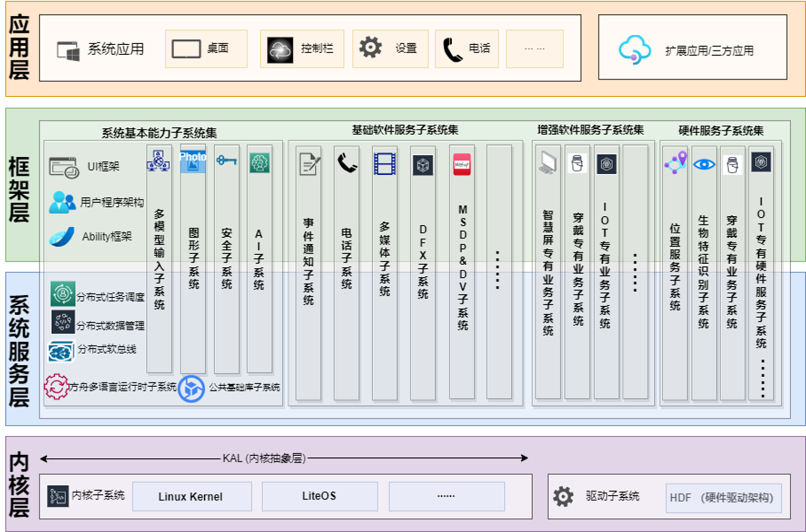Click the 事件通知子系统 vertical label
Screen dimensions: 806x532
309,262
